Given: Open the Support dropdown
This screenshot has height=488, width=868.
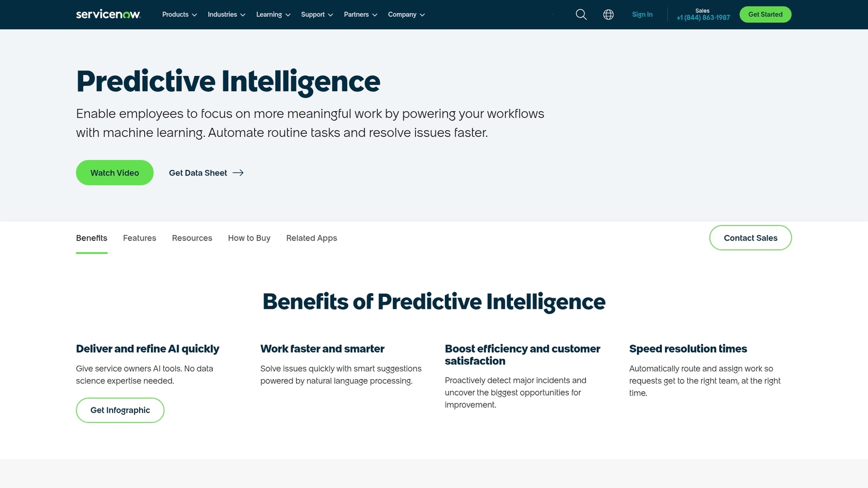Looking at the screenshot, I should (x=316, y=14).
